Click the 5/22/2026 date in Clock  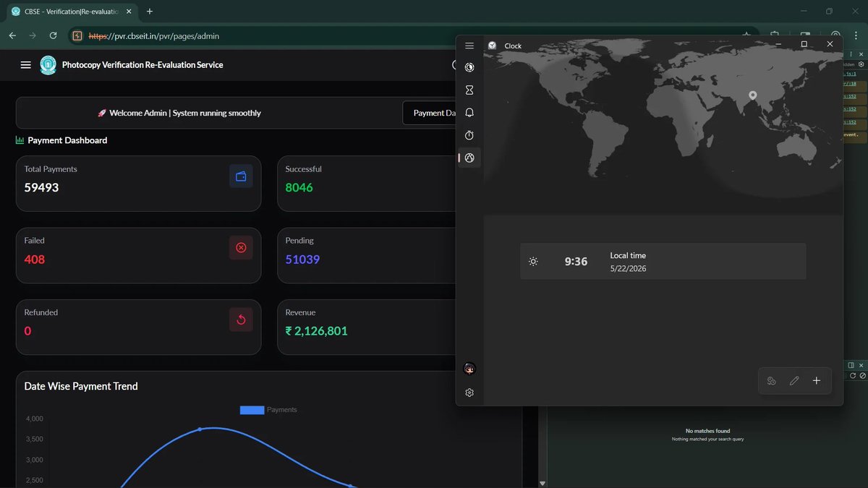tap(628, 268)
